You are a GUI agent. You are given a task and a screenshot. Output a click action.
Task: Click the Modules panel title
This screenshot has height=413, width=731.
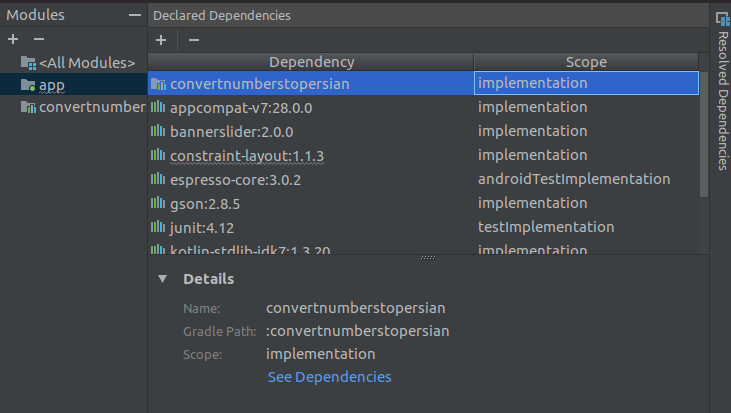click(35, 15)
